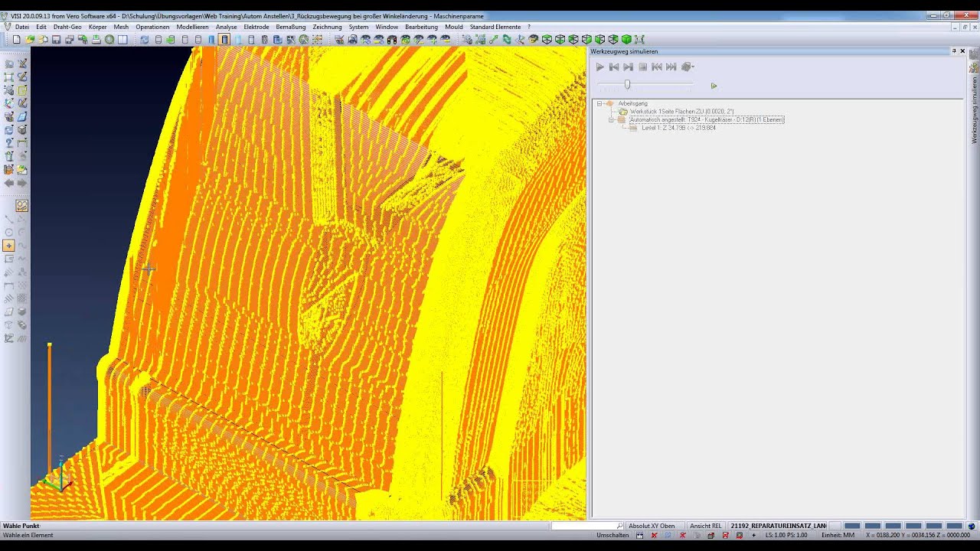Image resolution: width=980 pixels, height=551 pixels.
Task: Click the highlighted point tool in left toolbar
Action: pyautogui.click(x=8, y=246)
